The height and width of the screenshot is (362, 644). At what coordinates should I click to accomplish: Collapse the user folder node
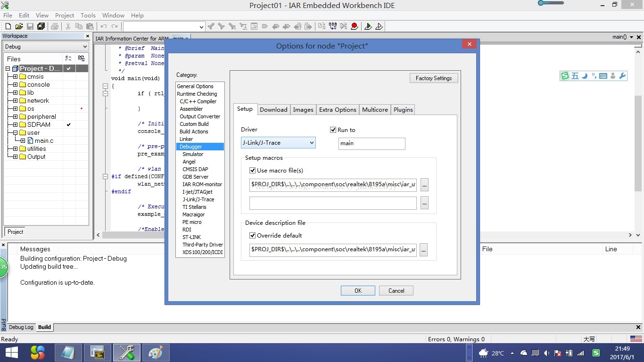tap(15, 133)
